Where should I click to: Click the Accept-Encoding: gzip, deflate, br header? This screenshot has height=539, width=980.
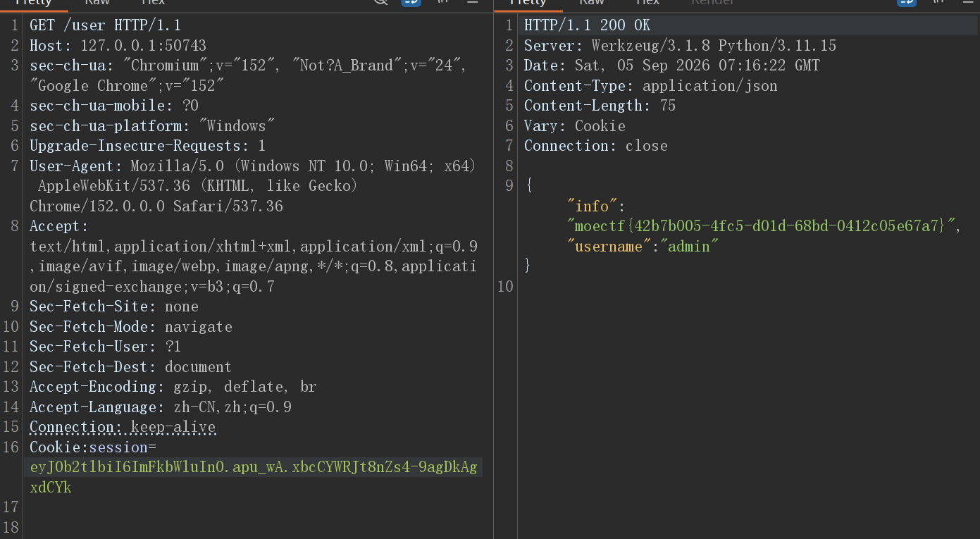173,387
